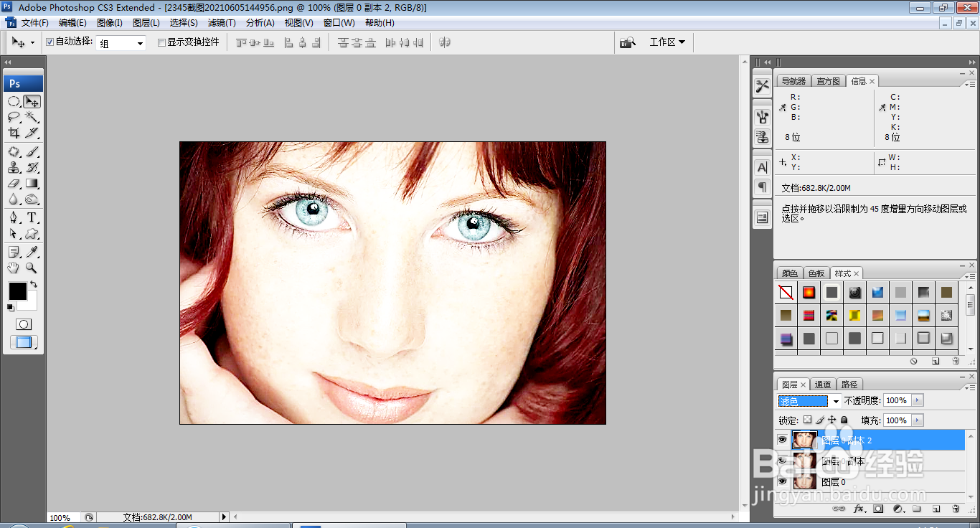
Task: Add a layer style with fx icon
Action: pos(858,509)
